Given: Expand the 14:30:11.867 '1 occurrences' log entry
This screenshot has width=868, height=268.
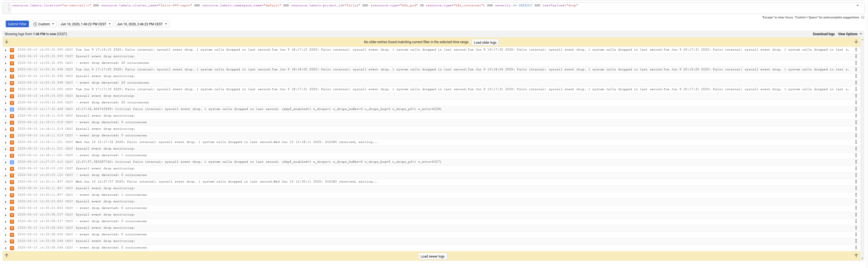Looking at the screenshot, I should pyautogui.click(x=6, y=195).
